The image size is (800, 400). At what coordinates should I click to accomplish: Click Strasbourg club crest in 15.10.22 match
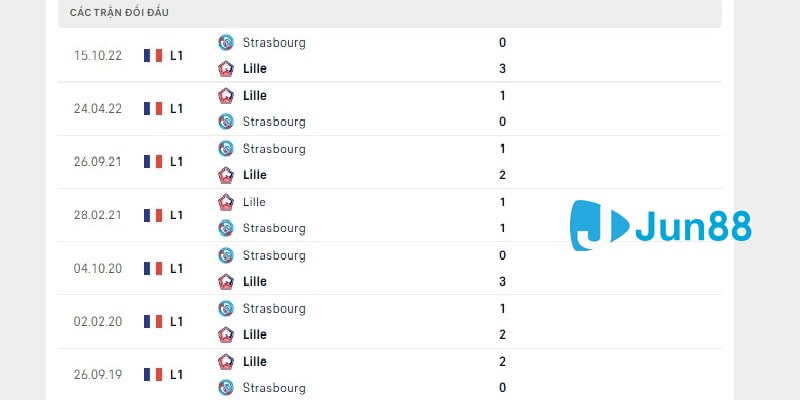pyautogui.click(x=226, y=43)
